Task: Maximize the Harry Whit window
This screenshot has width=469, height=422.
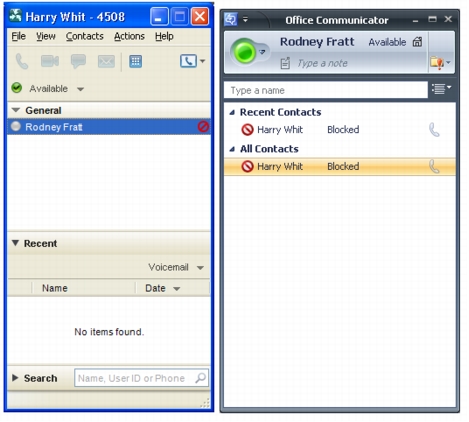Action: [x=180, y=16]
